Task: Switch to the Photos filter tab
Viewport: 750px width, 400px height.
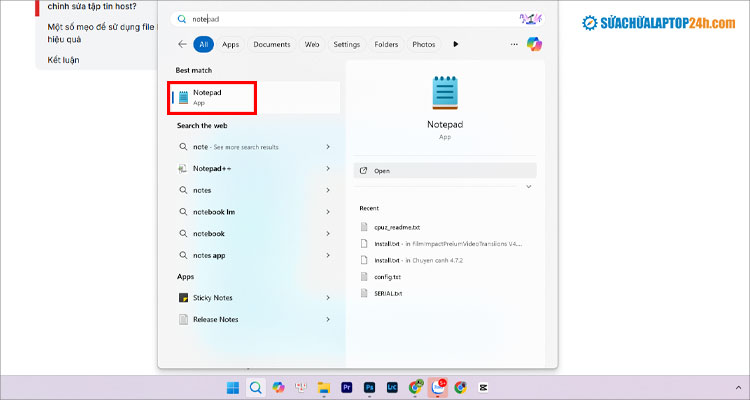Action: 424,44
